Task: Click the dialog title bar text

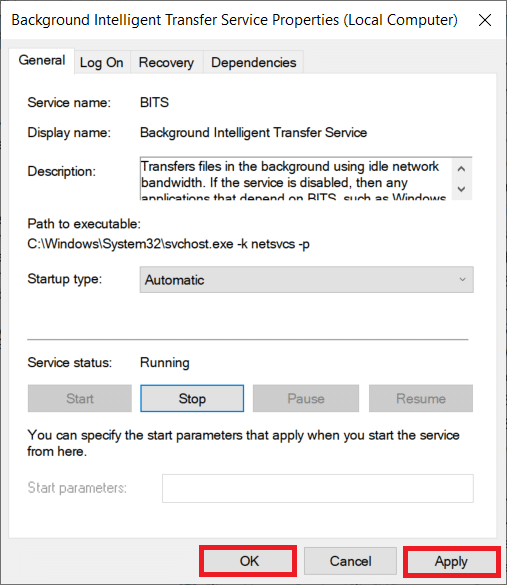Action: pyautogui.click(x=234, y=20)
